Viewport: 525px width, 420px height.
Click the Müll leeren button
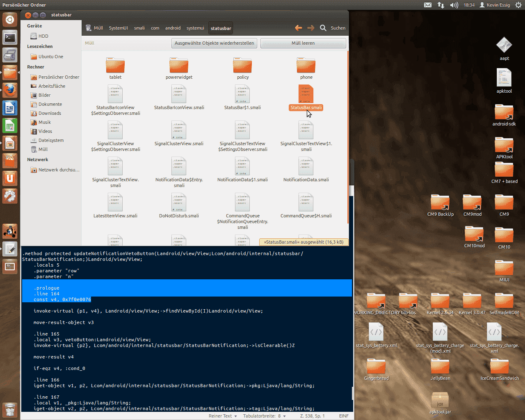tap(303, 43)
